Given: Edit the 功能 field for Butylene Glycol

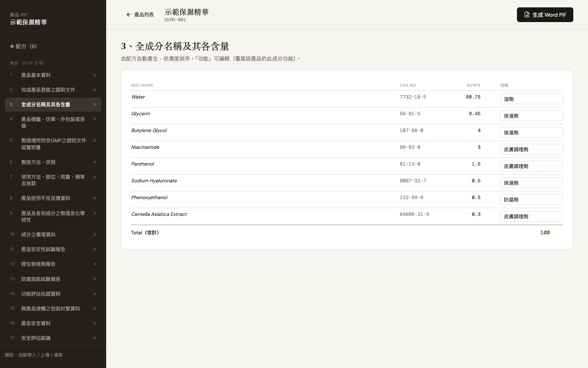Looking at the screenshot, I should click(531, 132).
